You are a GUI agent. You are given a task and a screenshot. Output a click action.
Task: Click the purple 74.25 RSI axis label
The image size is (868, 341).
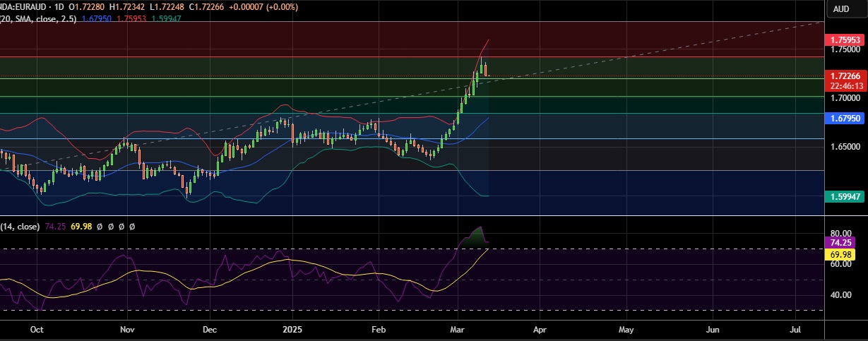(x=841, y=242)
